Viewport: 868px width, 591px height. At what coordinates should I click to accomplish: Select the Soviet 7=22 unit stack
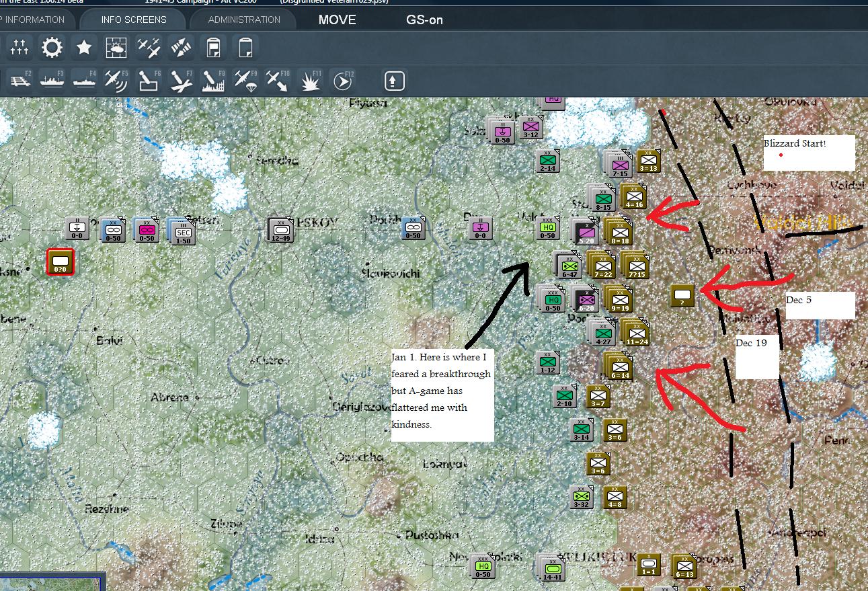[603, 266]
